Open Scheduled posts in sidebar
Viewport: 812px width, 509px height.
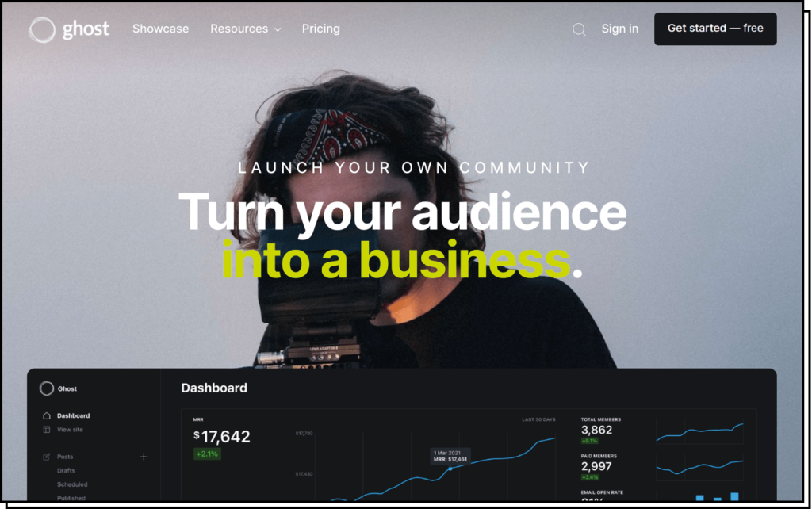(72, 484)
